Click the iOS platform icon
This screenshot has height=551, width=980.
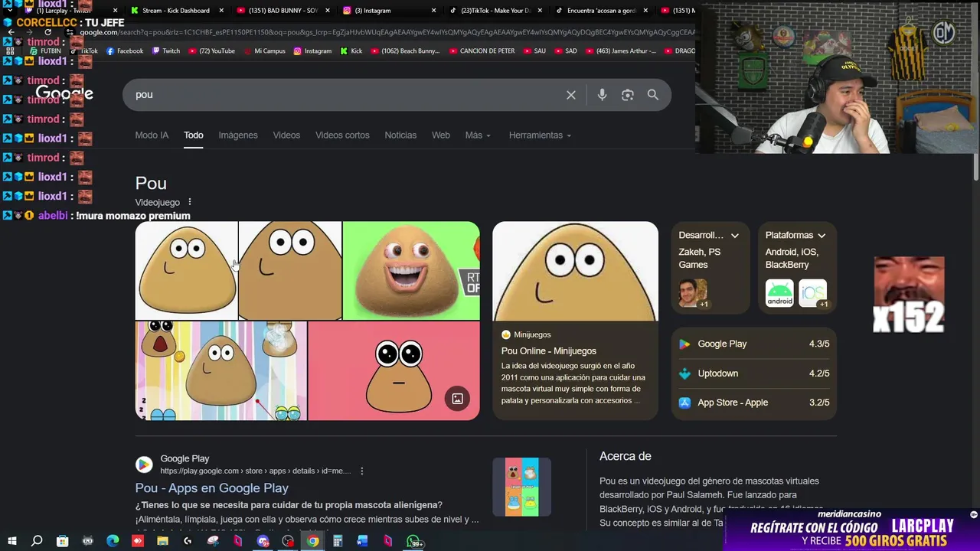pos(812,293)
